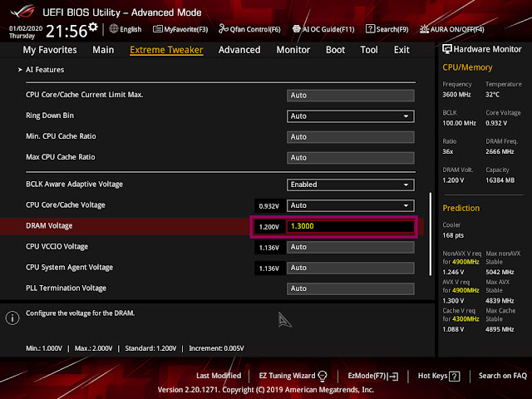Click 32°C temperature value
The image size is (532, 399).
(492, 94)
